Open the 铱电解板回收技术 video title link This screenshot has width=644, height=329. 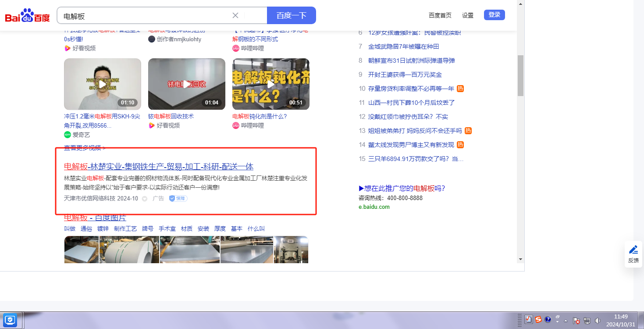pos(171,117)
